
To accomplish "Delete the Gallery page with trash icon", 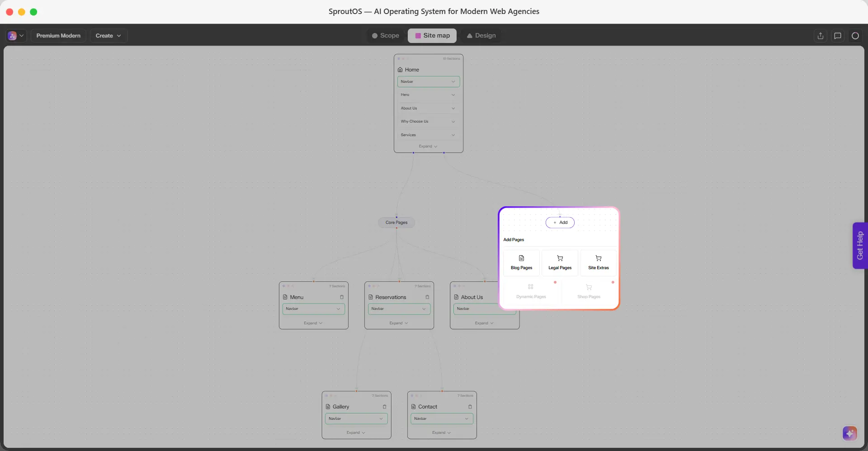I will (x=385, y=407).
